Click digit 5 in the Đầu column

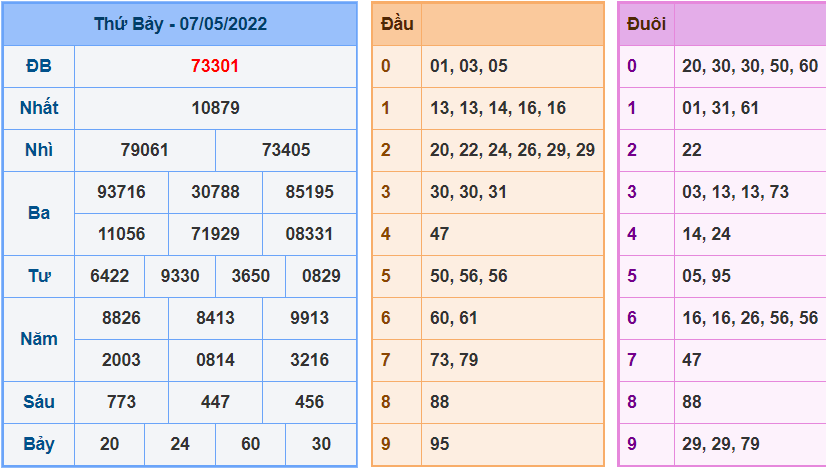[386, 276]
